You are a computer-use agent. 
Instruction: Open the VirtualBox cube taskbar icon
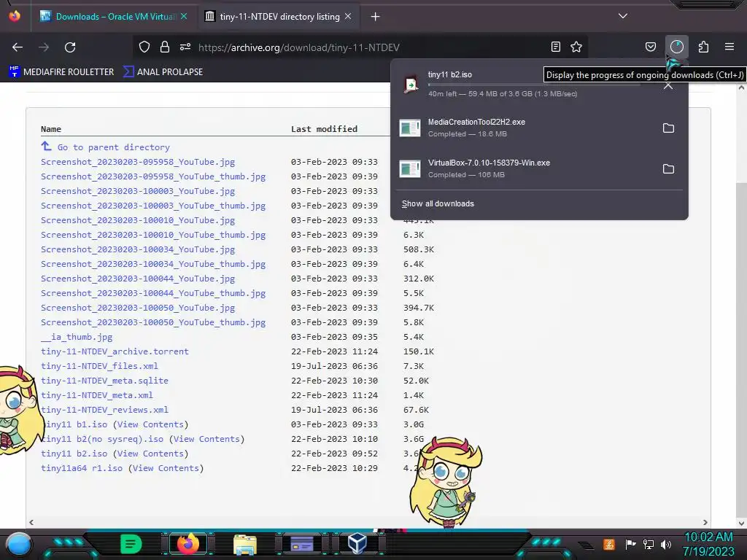pyautogui.click(x=357, y=543)
